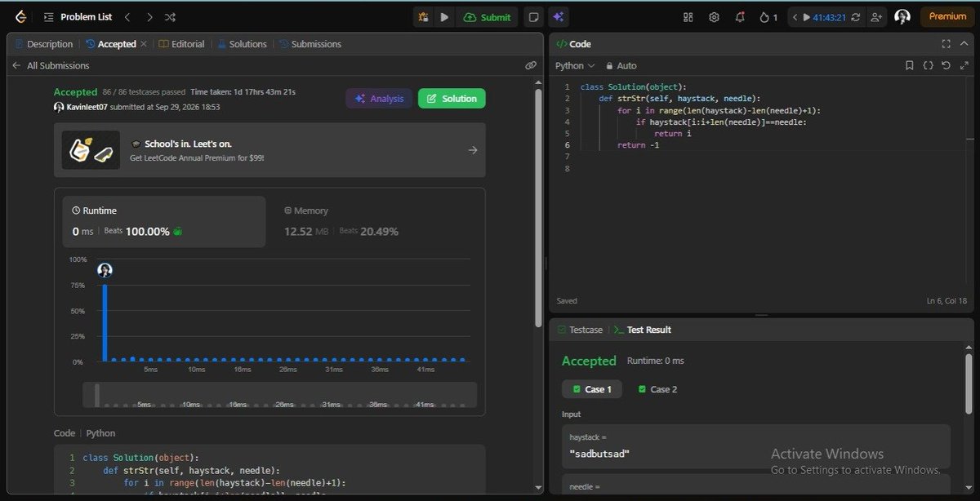Open Kavinleet07 profile link
The width and height of the screenshot is (980, 501).
[87, 107]
